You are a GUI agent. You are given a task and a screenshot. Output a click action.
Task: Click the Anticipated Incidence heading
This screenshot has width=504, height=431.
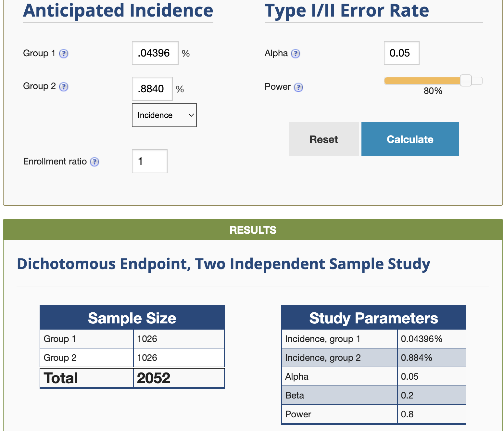pyautogui.click(x=118, y=10)
